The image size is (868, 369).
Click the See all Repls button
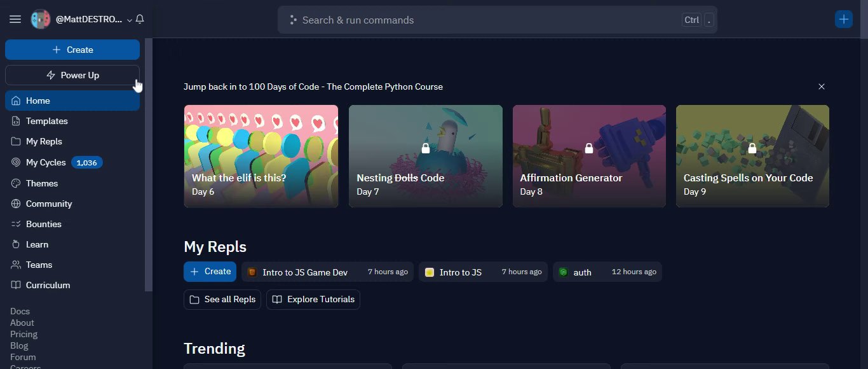[222, 300]
